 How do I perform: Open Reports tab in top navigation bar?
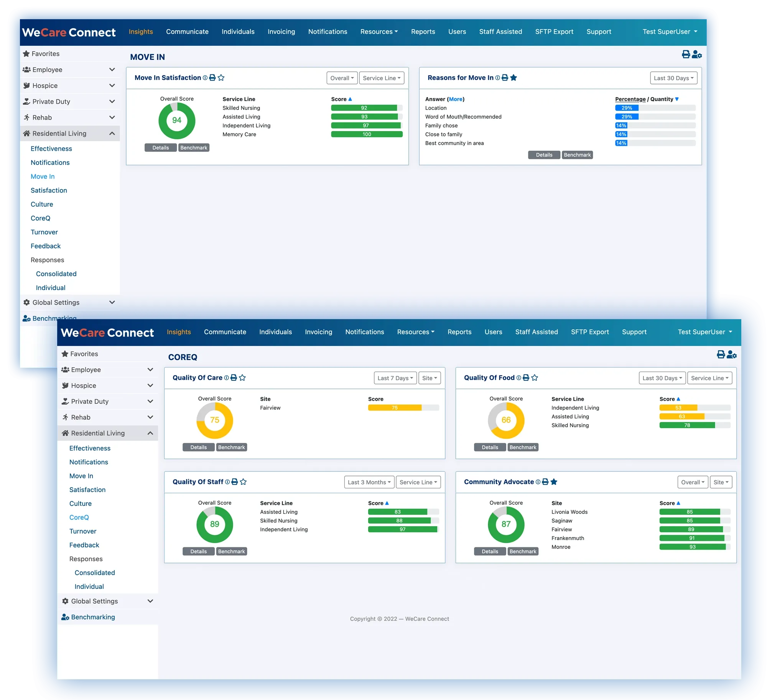click(423, 32)
